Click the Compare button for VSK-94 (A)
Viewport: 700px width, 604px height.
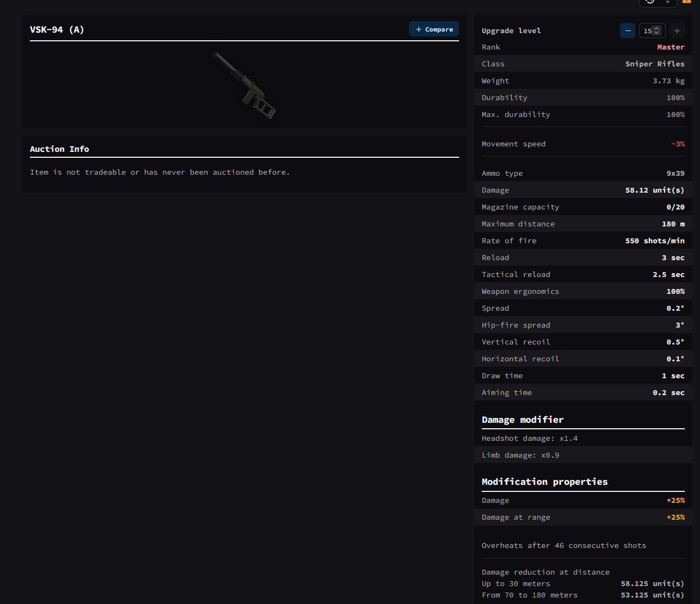click(x=434, y=29)
